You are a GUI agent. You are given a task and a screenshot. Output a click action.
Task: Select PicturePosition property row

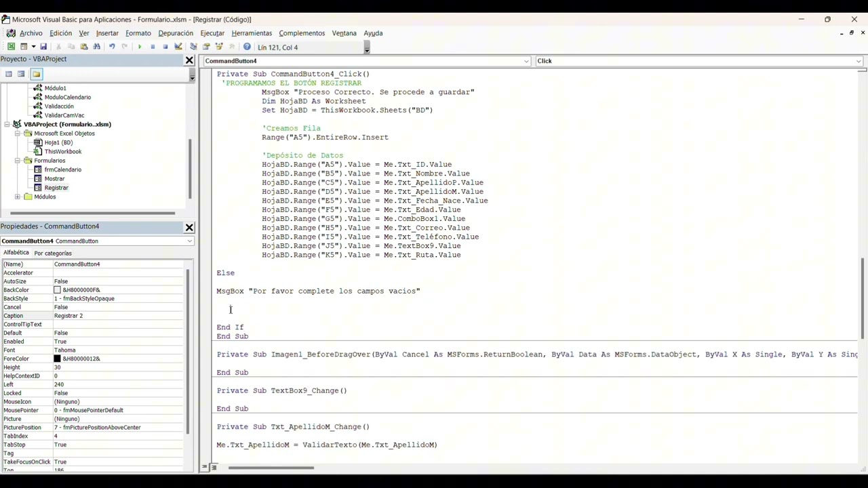[93, 428]
